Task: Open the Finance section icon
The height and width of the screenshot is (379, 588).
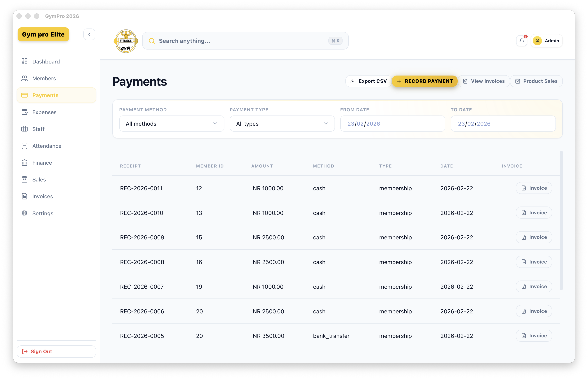Action: (x=24, y=163)
